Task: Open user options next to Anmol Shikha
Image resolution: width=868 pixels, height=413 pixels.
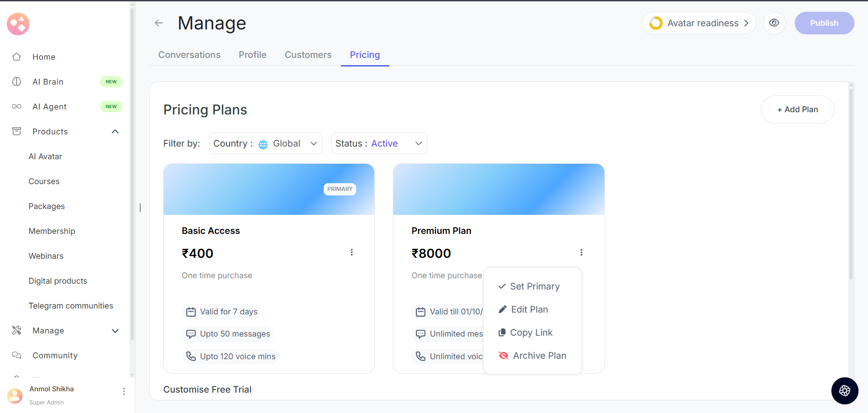Action: (x=124, y=391)
